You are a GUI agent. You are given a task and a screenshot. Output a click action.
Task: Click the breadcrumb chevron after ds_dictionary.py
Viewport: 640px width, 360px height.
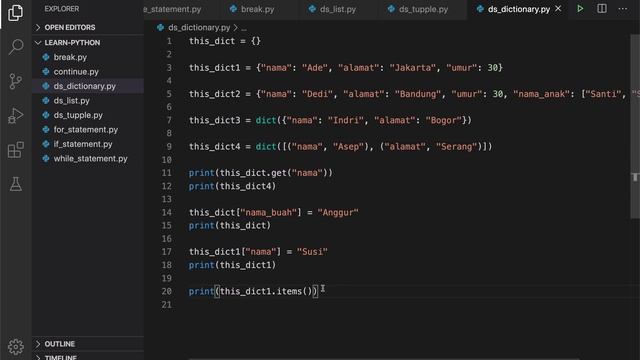236,27
